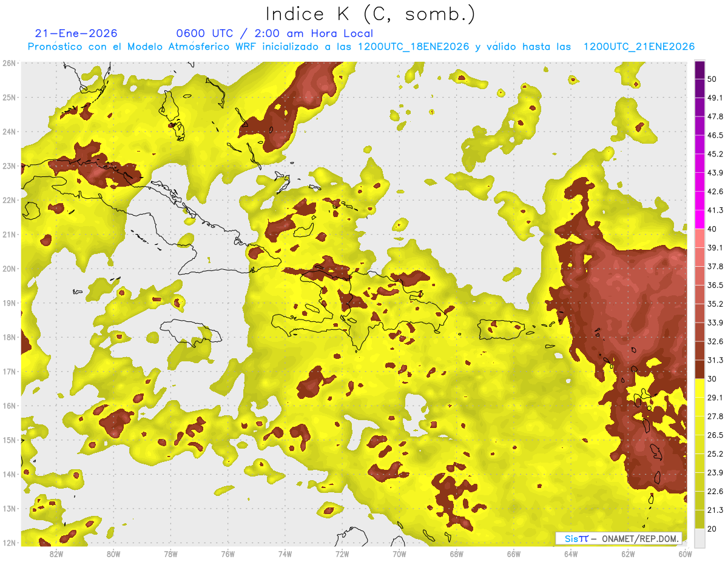Image resolution: width=728 pixels, height=562 pixels.
Task: Click the "17N" latitude label
Action: pos(8,372)
